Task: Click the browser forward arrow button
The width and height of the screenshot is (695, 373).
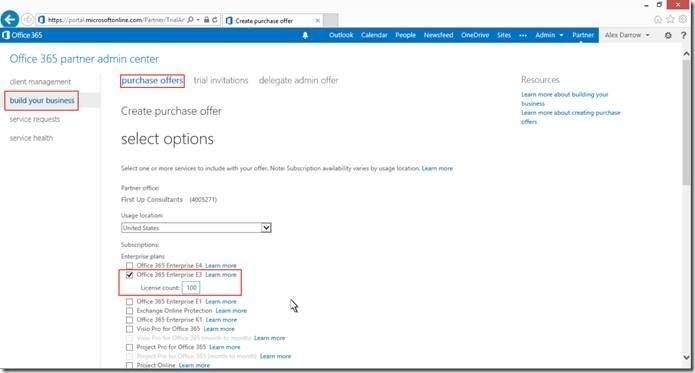Action: (x=27, y=19)
